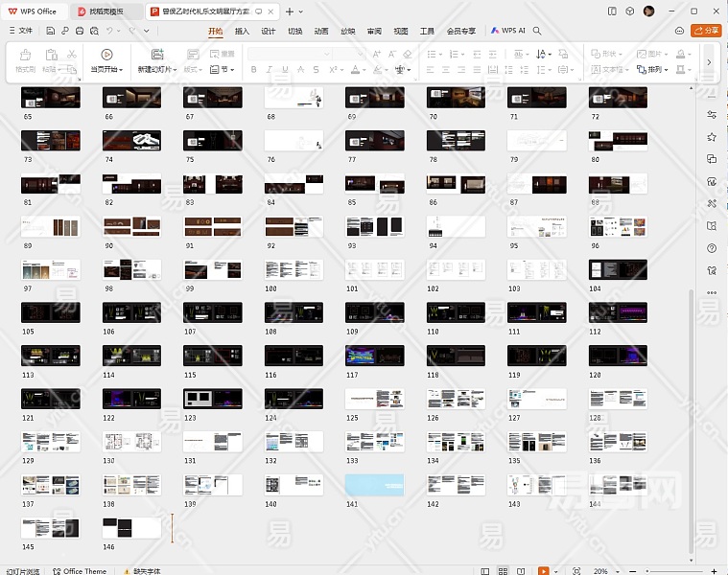Switch to the 设计 ribbon tab
Viewport: 728px width, 575px height.
coord(269,31)
